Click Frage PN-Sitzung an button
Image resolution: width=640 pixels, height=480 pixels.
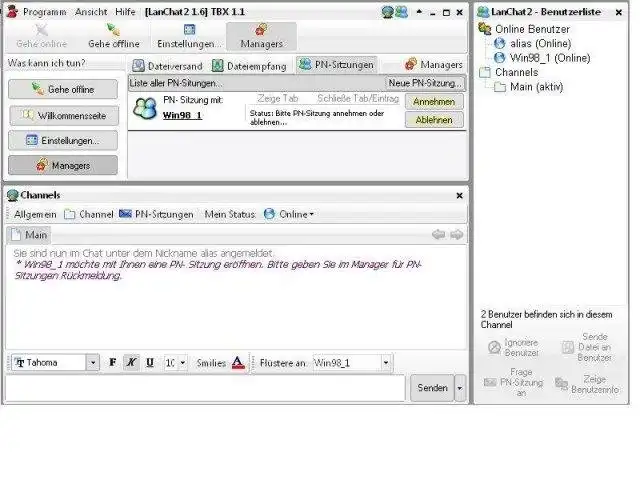(514, 383)
